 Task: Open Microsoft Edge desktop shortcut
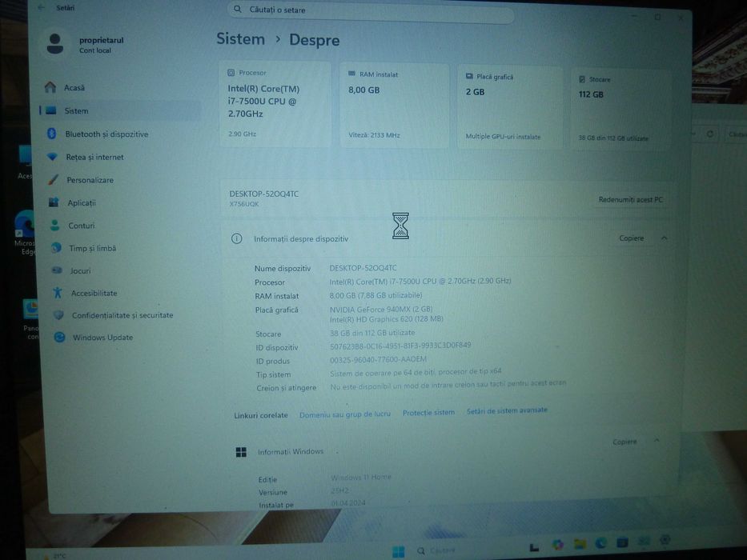pos(25,232)
